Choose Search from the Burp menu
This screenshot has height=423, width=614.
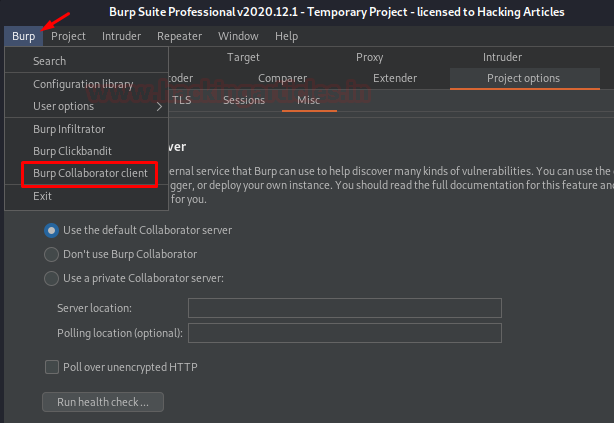(x=87, y=61)
